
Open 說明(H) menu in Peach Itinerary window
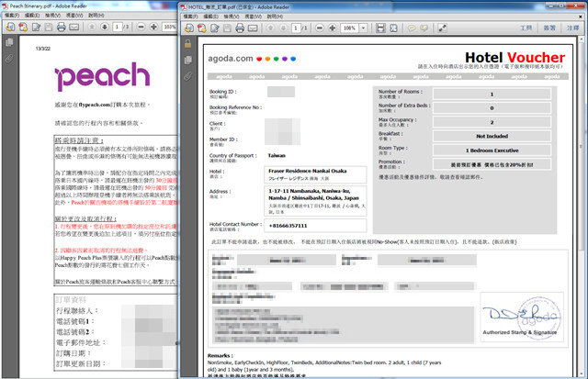[96, 16]
